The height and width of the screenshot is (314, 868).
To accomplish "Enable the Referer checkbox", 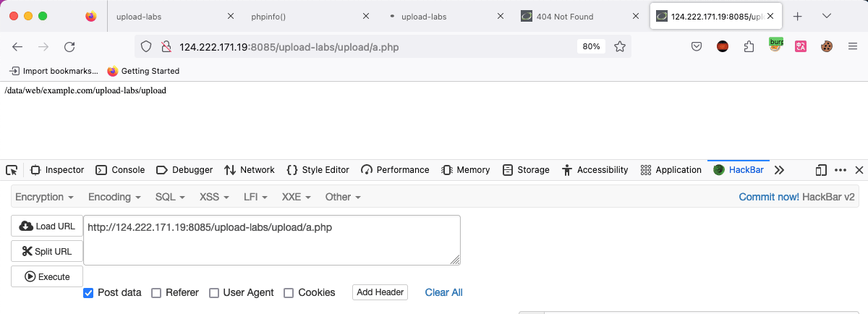I will (156, 293).
